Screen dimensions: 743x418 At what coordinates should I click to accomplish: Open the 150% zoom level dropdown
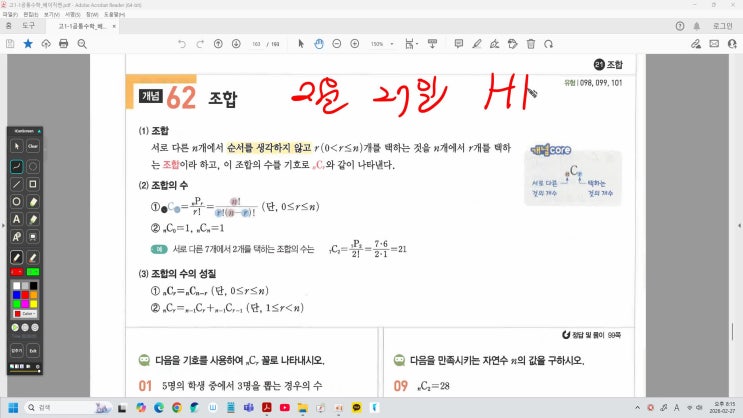380,44
